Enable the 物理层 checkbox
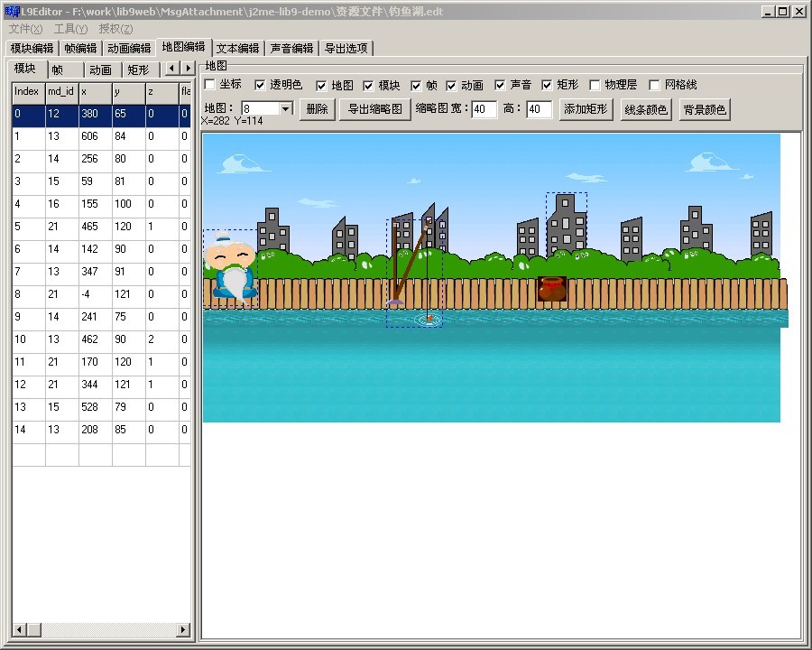This screenshot has height=650, width=812. [x=595, y=85]
